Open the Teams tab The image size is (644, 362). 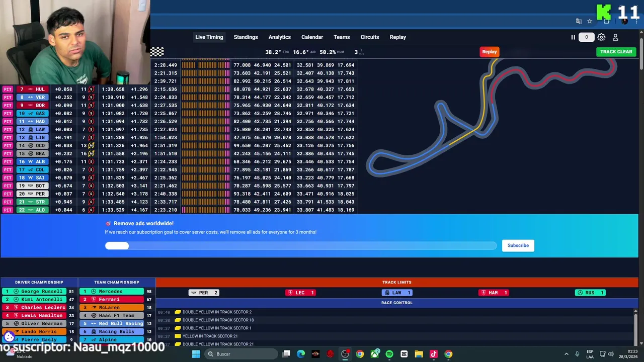coord(342,37)
